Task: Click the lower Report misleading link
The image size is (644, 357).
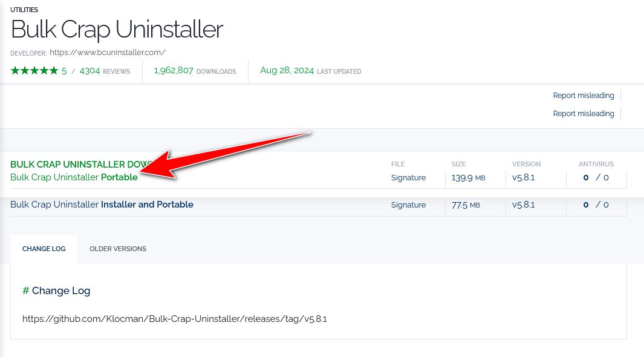Action: [583, 114]
